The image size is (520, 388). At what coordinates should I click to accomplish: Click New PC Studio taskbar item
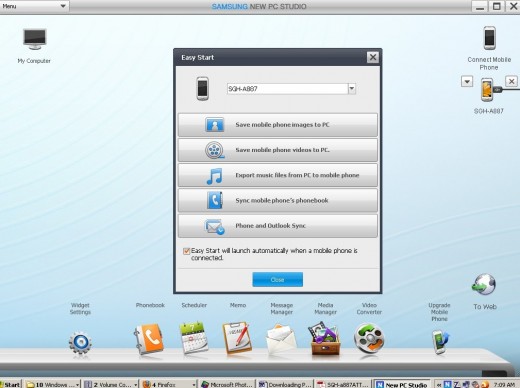[x=402, y=384]
